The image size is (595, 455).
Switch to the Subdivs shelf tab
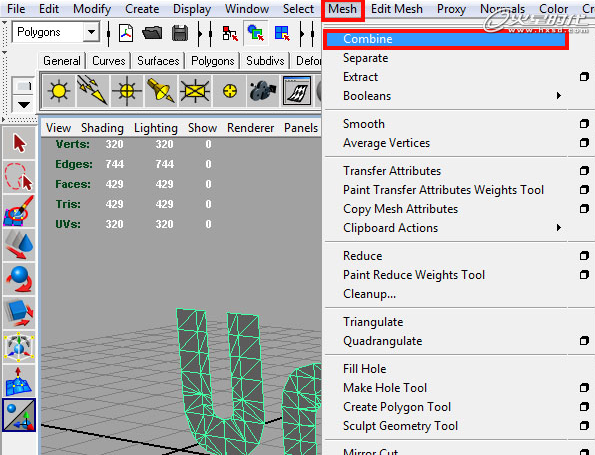pyautogui.click(x=265, y=61)
